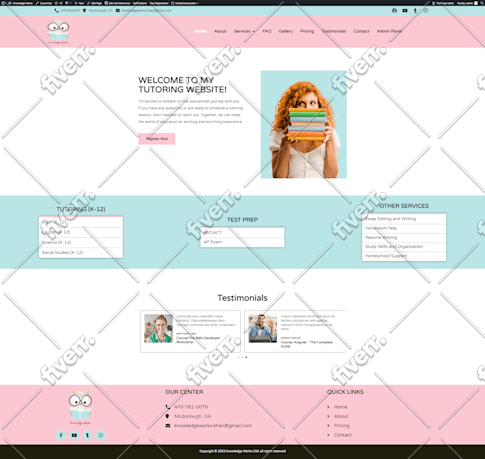
Task: Open the Pricing nav link
Action: (307, 31)
